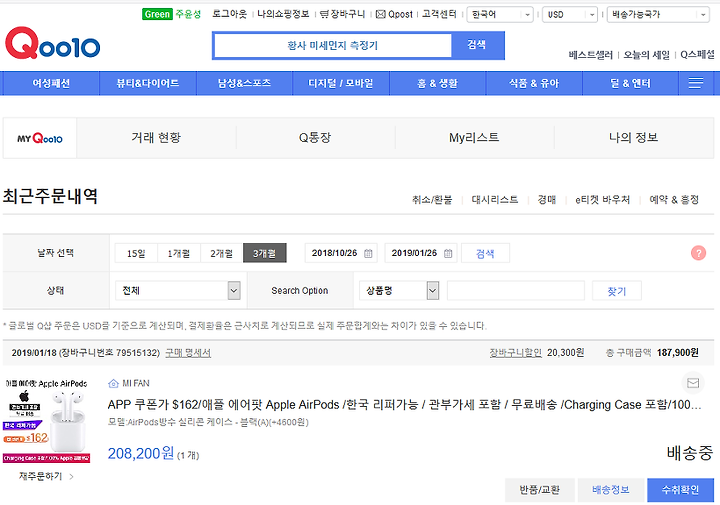The width and height of the screenshot is (720, 505).
Task: Expand 재주문하기 arrow under product image
Action: pyautogui.click(x=71, y=477)
